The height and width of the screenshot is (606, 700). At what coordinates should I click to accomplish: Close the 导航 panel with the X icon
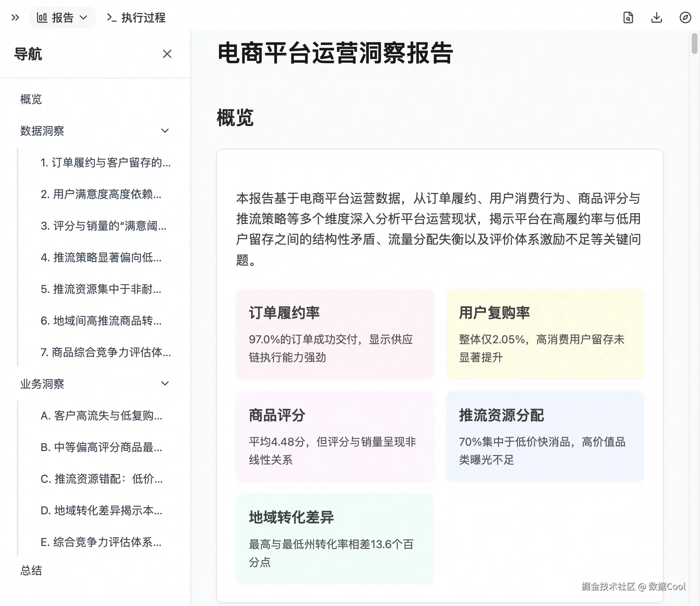[167, 54]
